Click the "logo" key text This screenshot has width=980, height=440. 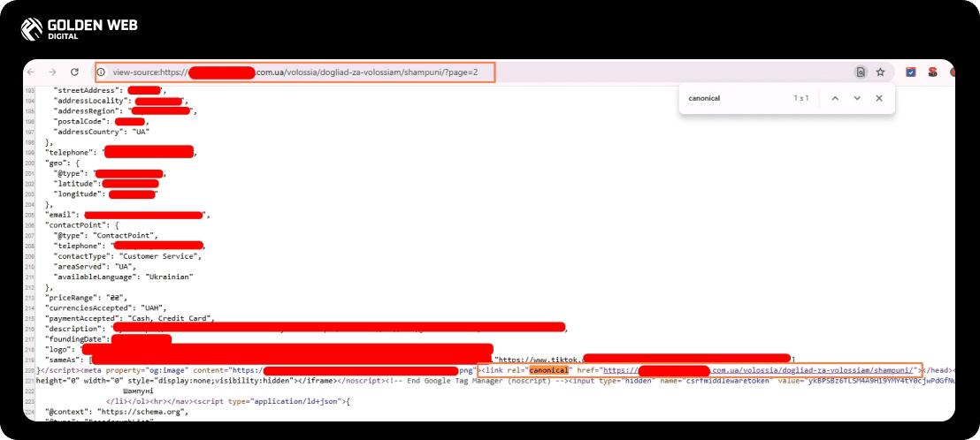click(58, 349)
